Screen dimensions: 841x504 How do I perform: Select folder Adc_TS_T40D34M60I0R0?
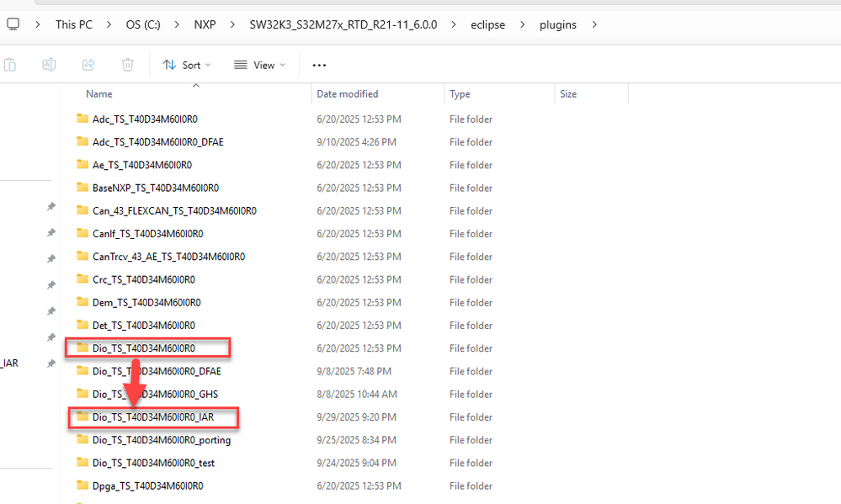145,119
